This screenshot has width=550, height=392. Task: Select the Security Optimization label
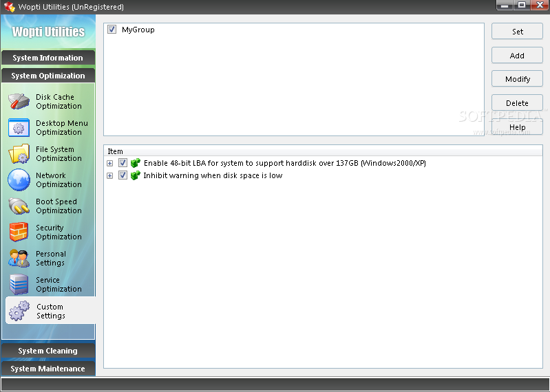tap(59, 232)
